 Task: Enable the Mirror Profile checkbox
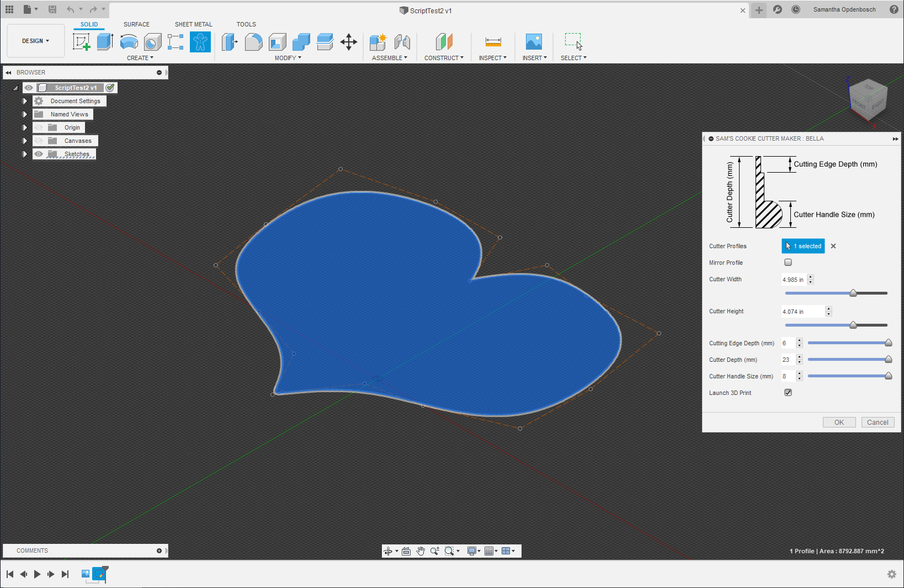[788, 263]
